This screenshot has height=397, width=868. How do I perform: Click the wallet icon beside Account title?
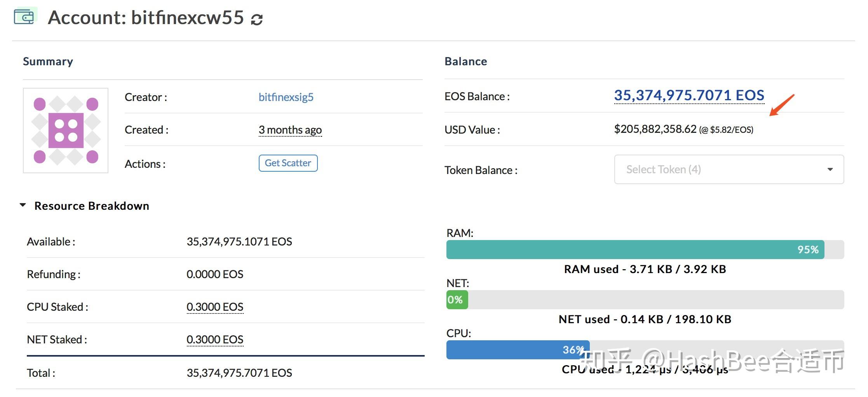point(25,16)
